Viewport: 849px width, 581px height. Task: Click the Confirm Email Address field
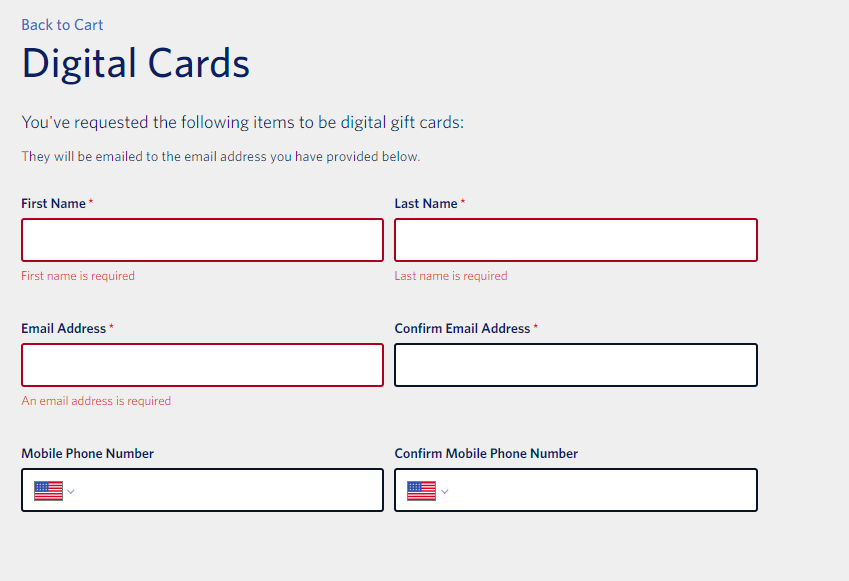tap(576, 365)
